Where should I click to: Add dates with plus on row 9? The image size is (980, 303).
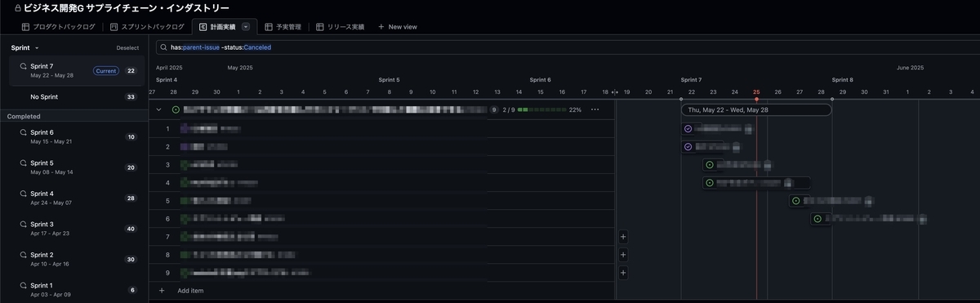623,273
